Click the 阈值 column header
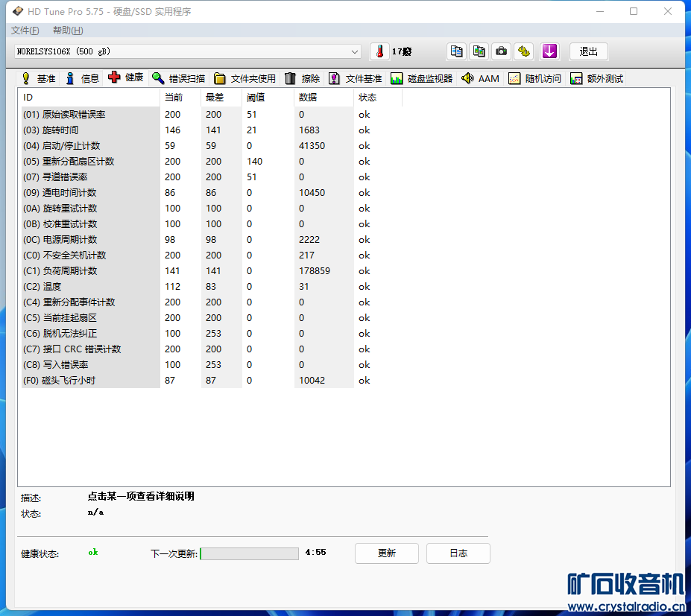This screenshot has height=616, width=691. 268,98
